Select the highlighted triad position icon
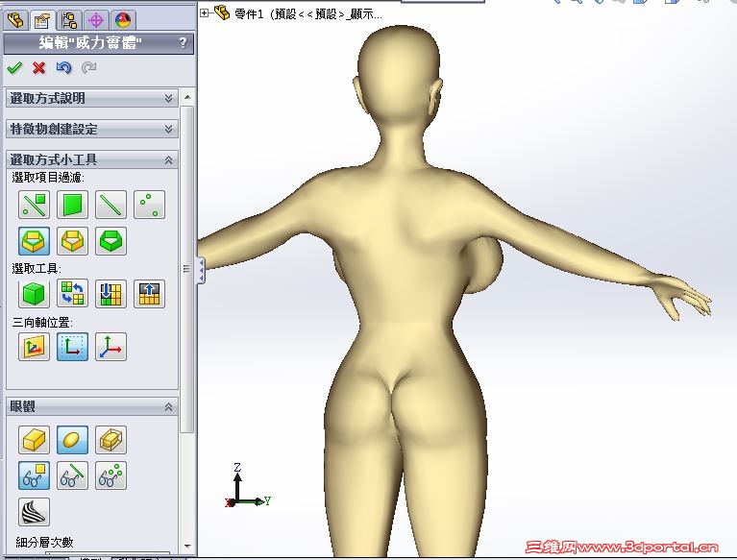The image size is (737, 560). coord(72,347)
